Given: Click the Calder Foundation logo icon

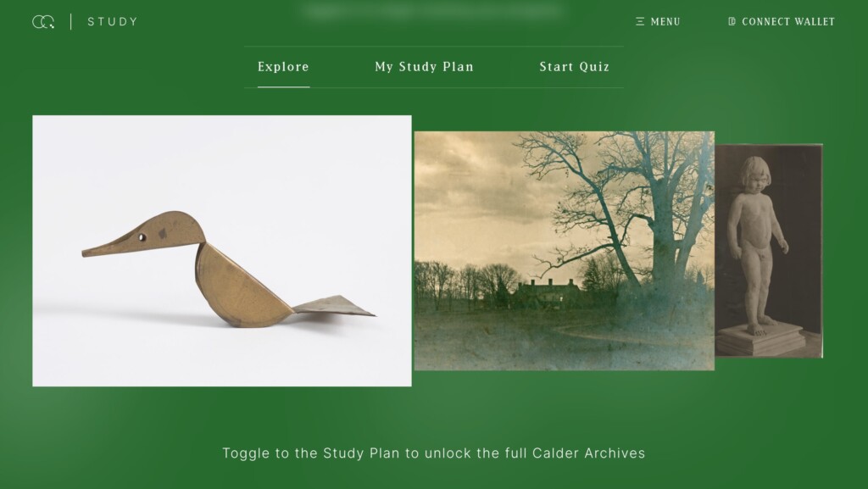Looking at the screenshot, I should click(43, 21).
